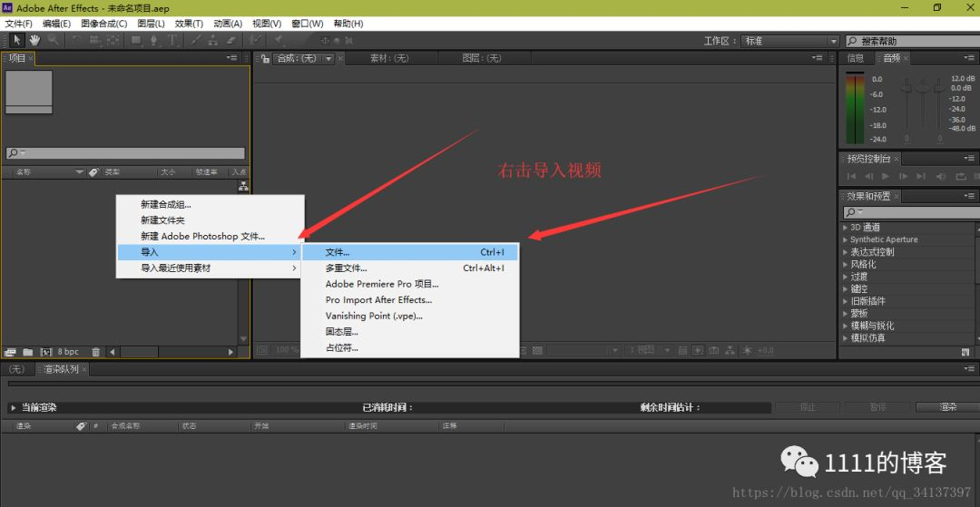Select the Clone Stamp tool

click(x=212, y=40)
